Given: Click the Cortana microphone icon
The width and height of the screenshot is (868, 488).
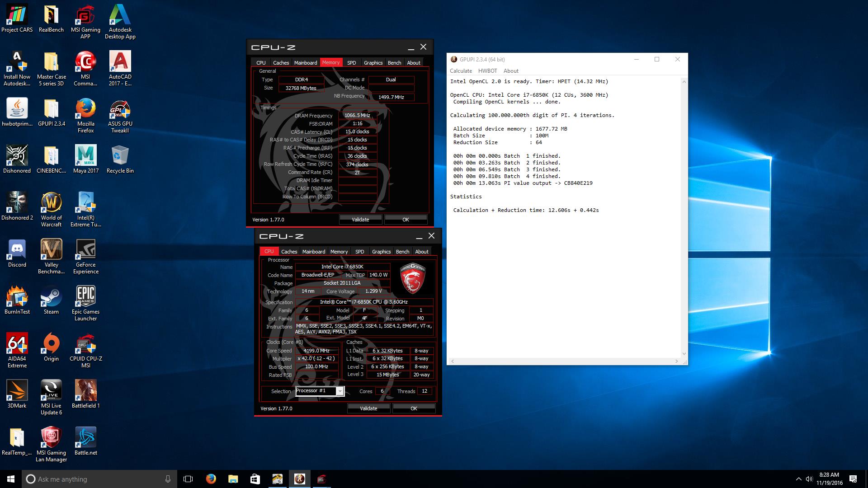Looking at the screenshot, I should click(x=168, y=479).
